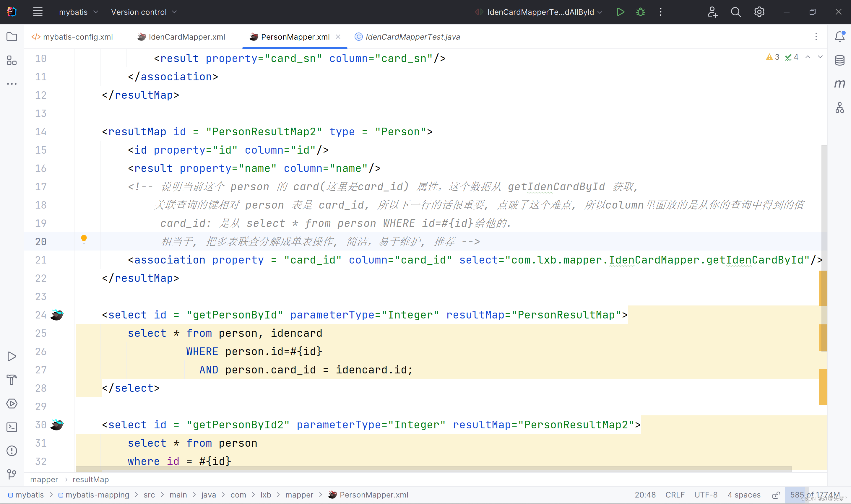Open IDE settings gear
The width and height of the screenshot is (851, 504).
pos(759,12)
